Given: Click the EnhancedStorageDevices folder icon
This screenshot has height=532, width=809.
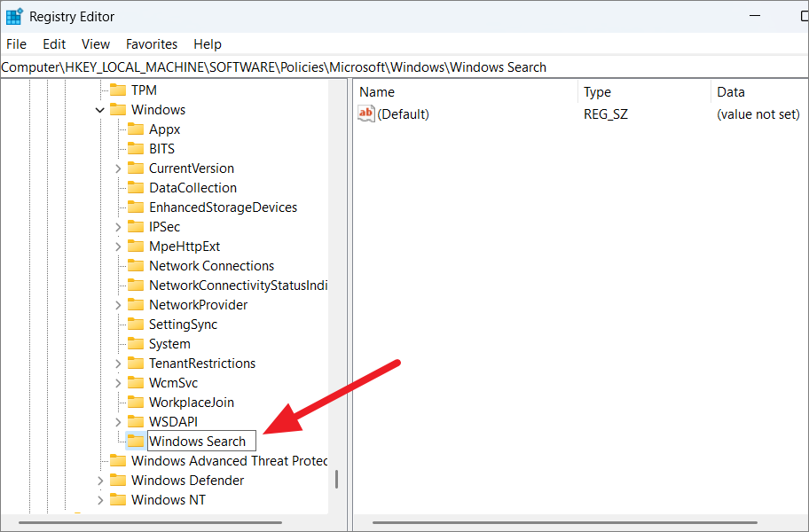Looking at the screenshot, I should (136, 207).
